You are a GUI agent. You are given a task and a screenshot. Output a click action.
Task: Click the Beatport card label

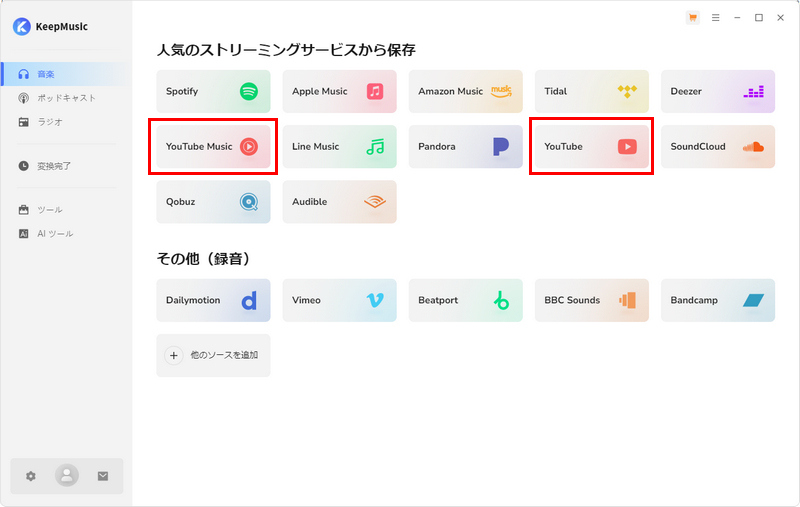[x=438, y=300]
